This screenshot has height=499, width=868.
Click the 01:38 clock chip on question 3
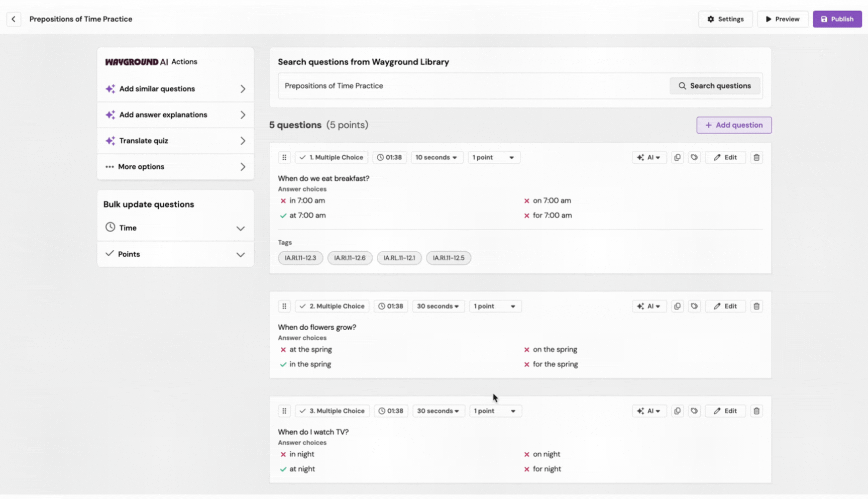click(x=391, y=411)
